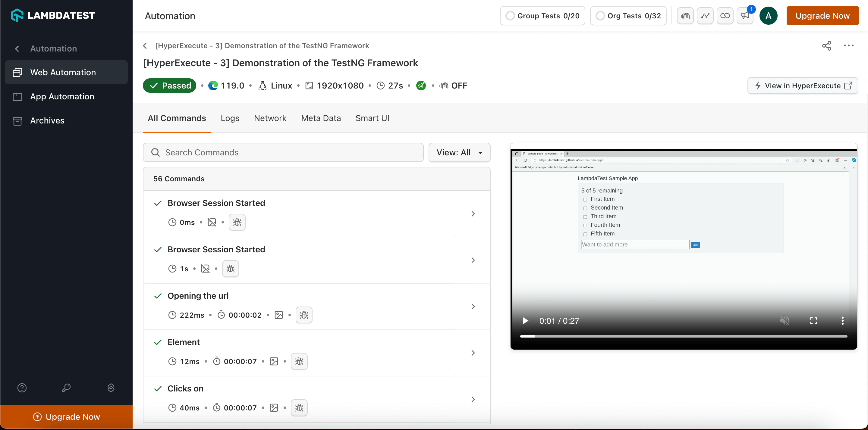Switch to the Smart UI tab
The width and height of the screenshot is (868, 430).
(372, 118)
